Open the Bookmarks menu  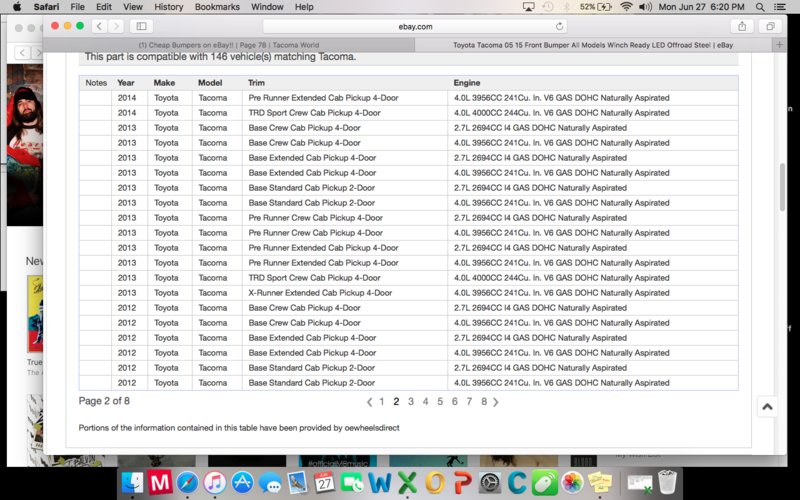click(217, 7)
